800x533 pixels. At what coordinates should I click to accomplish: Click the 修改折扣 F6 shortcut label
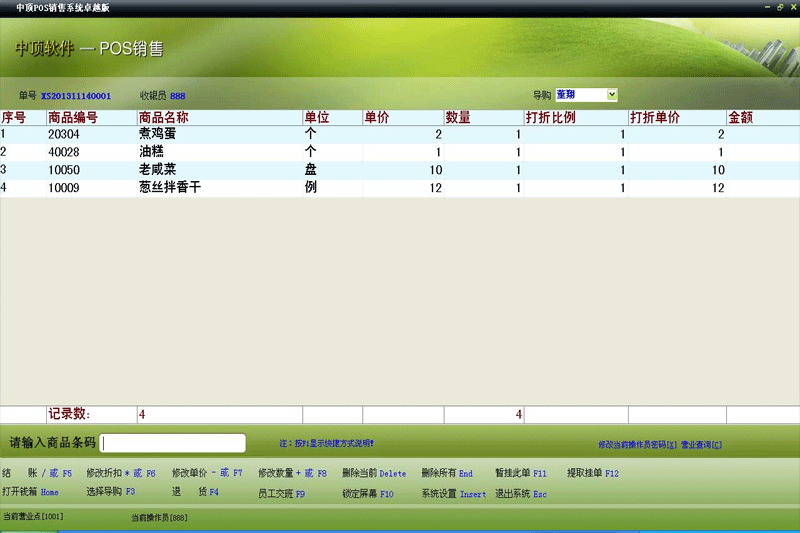pyautogui.click(x=121, y=473)
